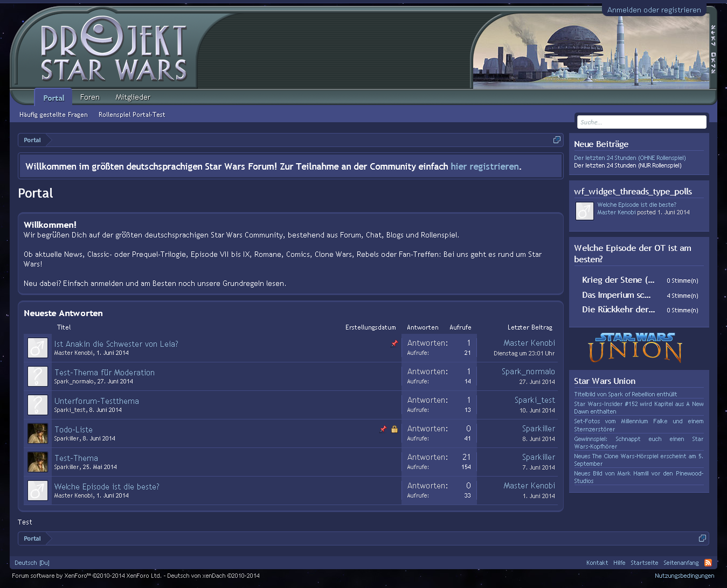Sort by Erstellungsdatum column header
Screen dimensions: 727x588
[x=371, y=327]
